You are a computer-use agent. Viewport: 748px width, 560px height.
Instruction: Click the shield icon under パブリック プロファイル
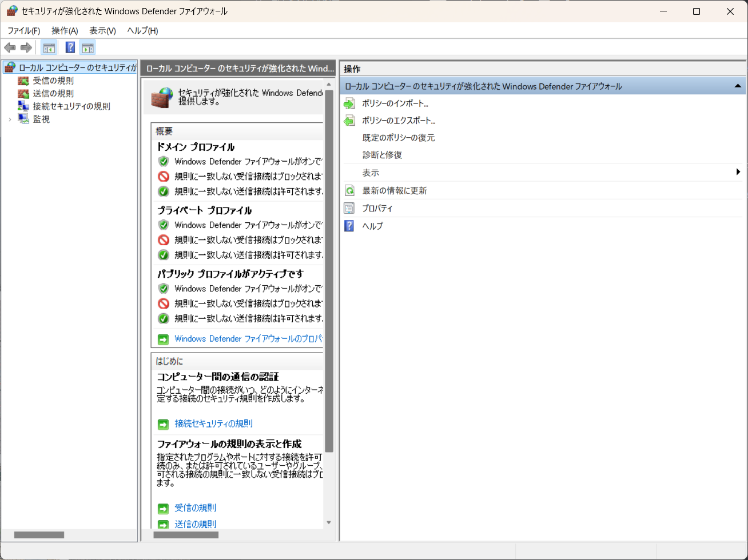tap(164, 288)
